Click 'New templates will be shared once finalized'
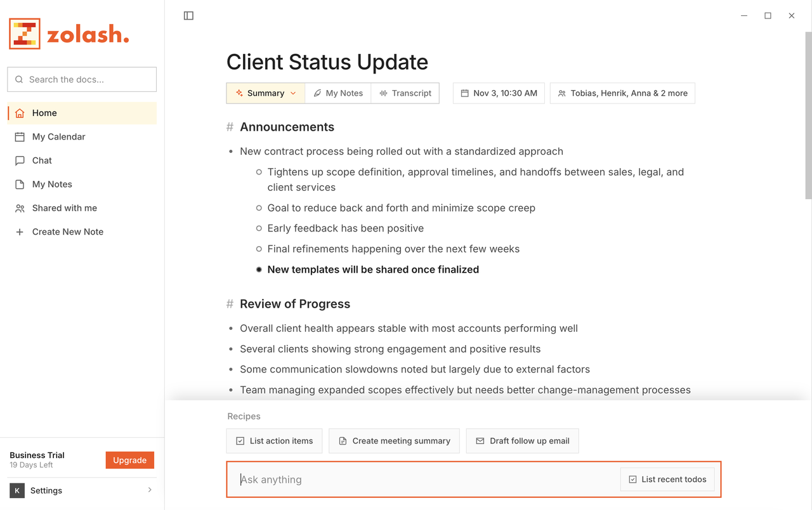 click(373, 270)
